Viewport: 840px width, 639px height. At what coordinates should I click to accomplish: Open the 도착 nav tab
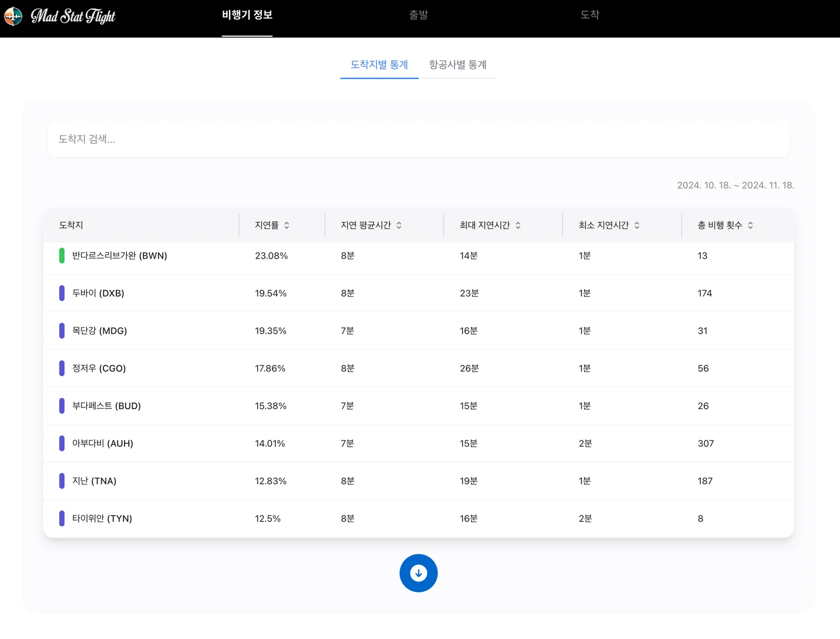click(x=590, y=15)
